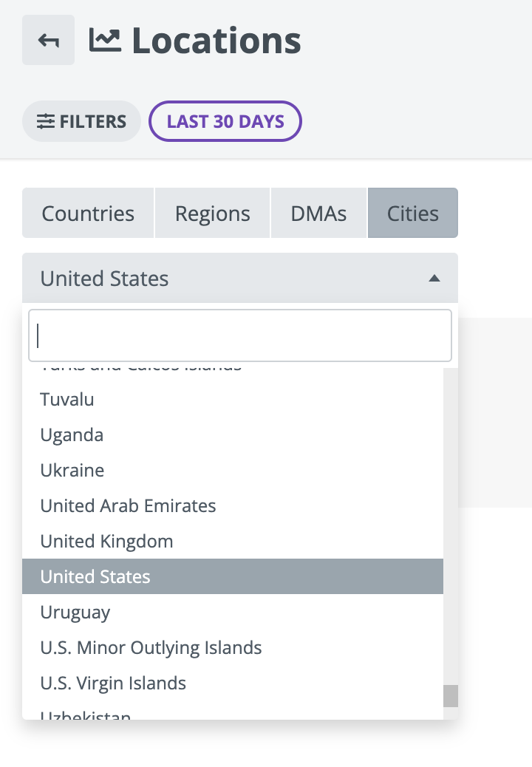
Task: Click the back arrow icon
Action: (48, 41)
